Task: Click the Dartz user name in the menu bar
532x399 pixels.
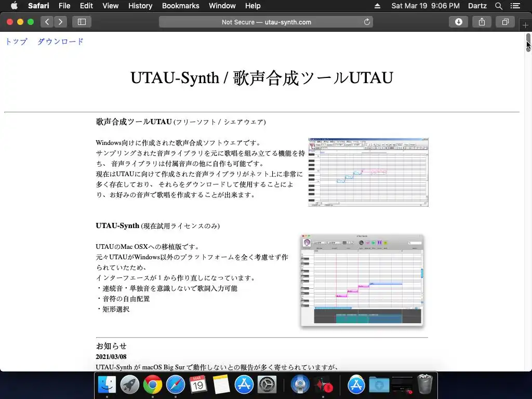Action: [x=477, y=6]
